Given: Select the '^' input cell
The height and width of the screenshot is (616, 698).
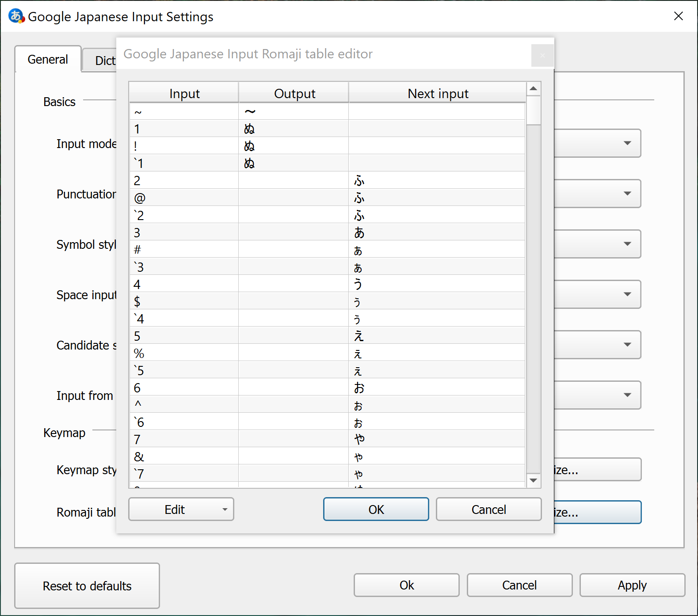Looking at the screenshot, I should [184, 405].
